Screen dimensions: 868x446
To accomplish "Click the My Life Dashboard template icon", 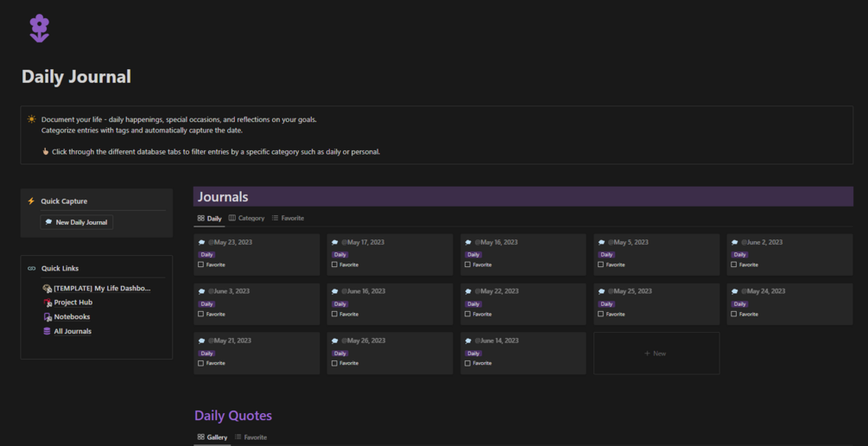I will (x=48, y=289).
